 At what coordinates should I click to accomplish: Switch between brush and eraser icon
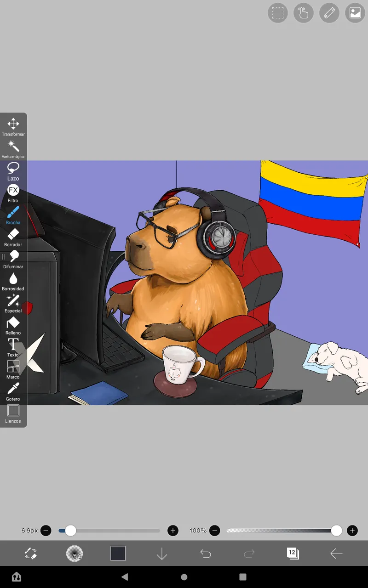point(31,554)
